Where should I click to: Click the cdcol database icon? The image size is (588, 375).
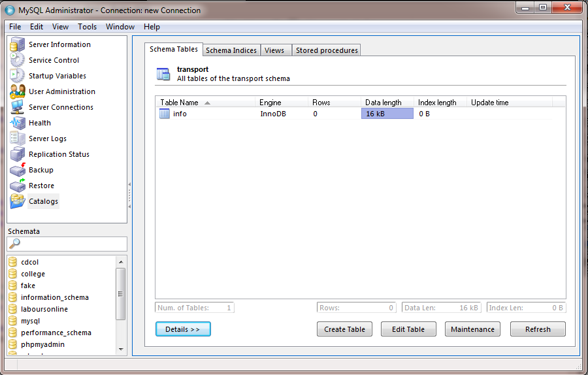[13, 262]
